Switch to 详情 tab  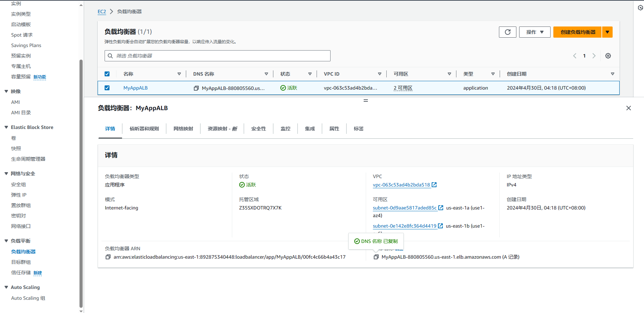tap(110, 129)
